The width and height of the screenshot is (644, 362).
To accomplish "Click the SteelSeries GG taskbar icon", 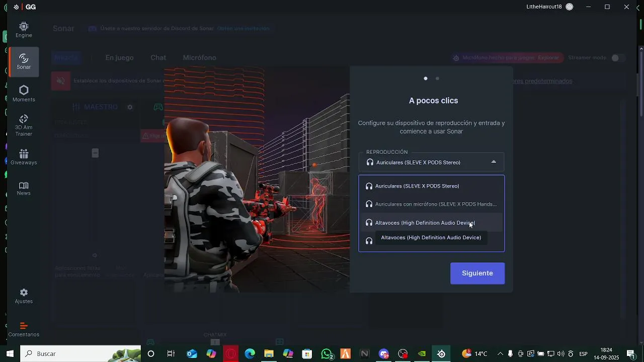I will pos(441,353).
